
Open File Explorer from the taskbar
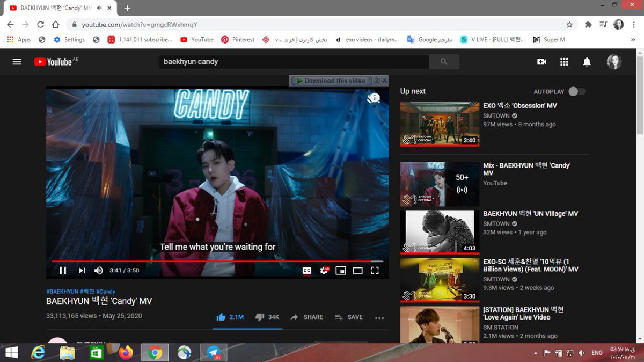[67, 352]
